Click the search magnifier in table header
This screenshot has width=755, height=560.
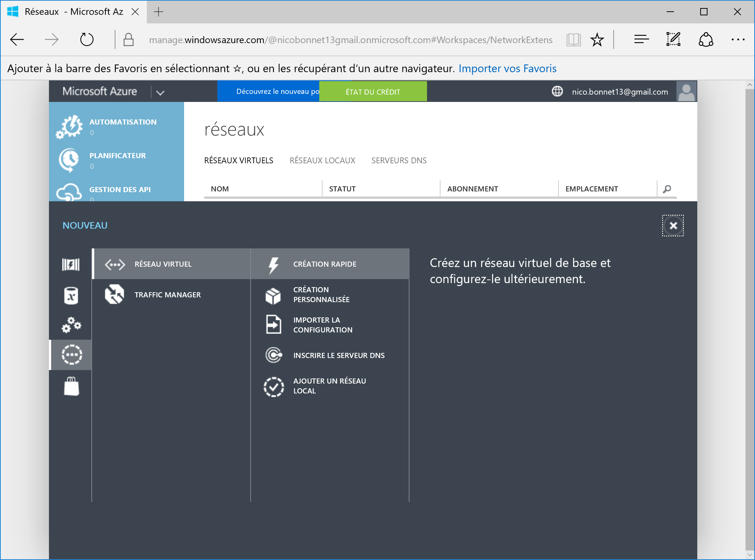click(667, 189)
